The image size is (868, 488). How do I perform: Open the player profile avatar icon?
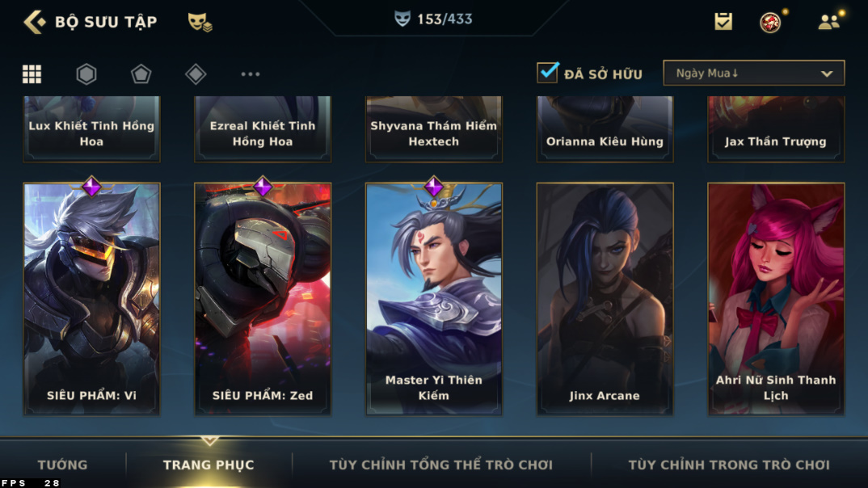coord(770,22)
